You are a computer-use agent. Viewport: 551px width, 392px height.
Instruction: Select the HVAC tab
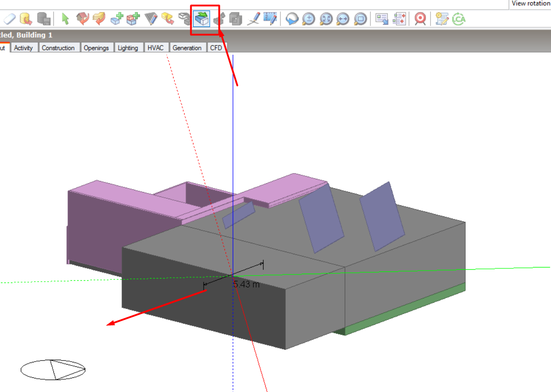pyautogui.click(x=156, y=48)
